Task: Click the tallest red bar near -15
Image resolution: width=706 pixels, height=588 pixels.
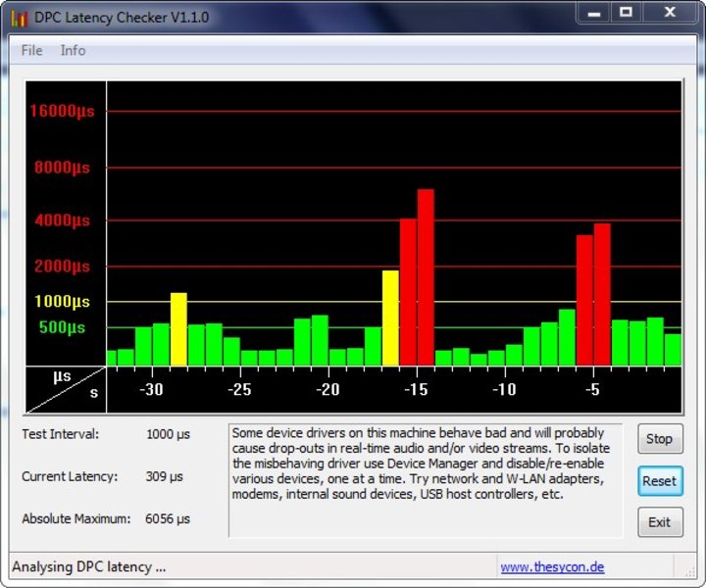Action: click(x=426, y=277)
